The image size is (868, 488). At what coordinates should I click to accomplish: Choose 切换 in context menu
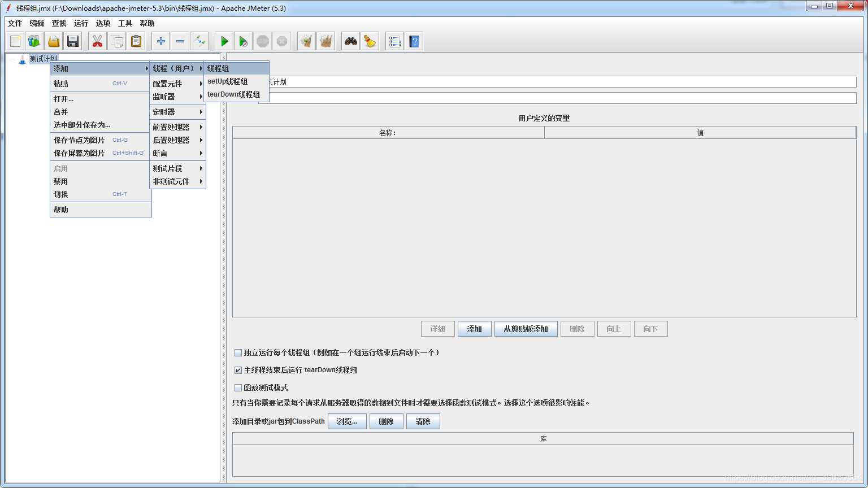point(101,194)
